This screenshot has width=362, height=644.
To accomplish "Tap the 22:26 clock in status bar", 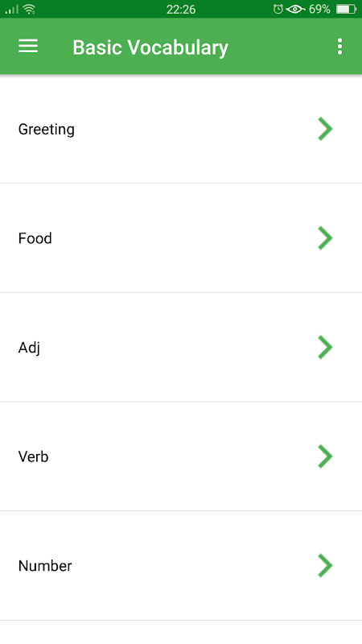I will 181,10.
